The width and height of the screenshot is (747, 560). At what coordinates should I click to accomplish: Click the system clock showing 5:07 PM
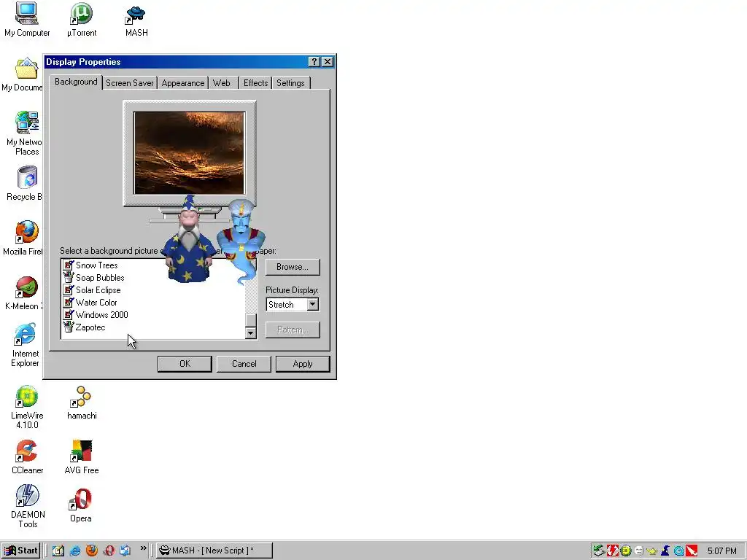click(721, 551)
